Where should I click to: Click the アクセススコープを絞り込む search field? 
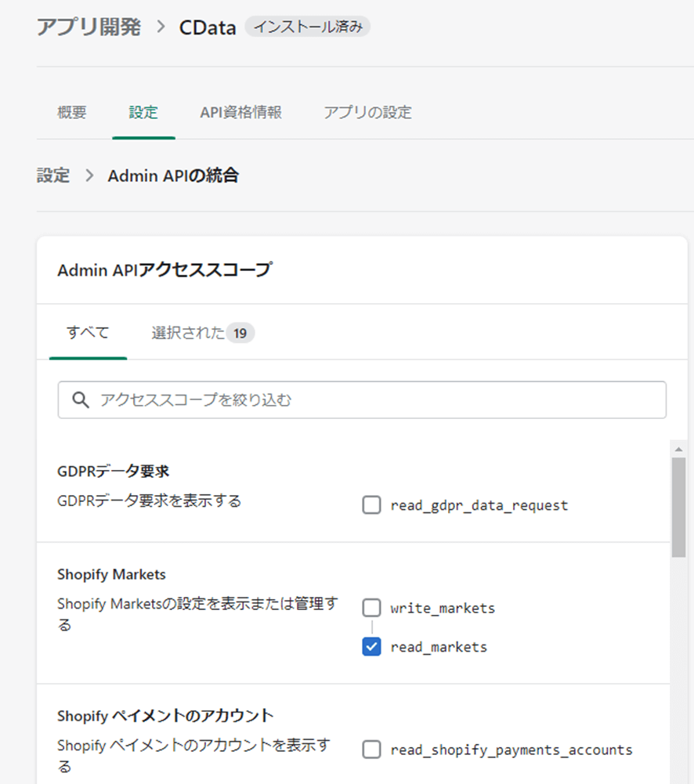[x=362, y=400]
